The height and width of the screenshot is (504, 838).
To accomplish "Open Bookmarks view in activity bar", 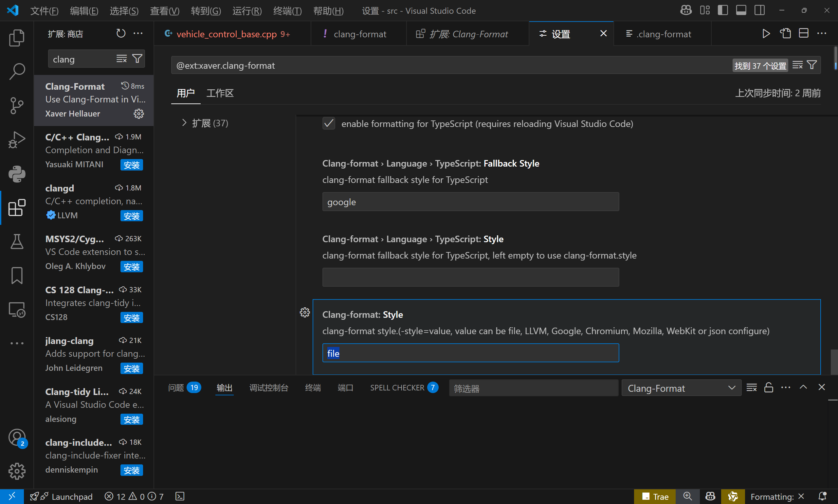I will [x=17, y=276].
